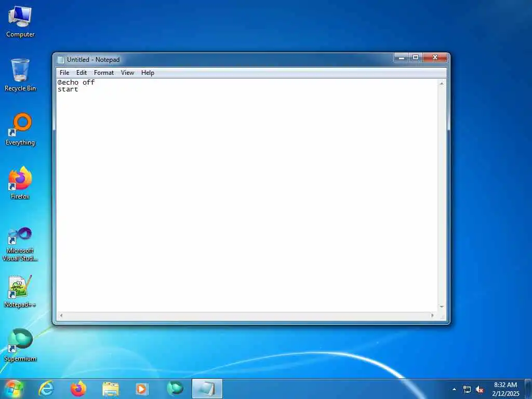The height and width of the screenshot is (399, 532).
Task: Select the Firefox desktop shortcut
Action: (20, 183)
